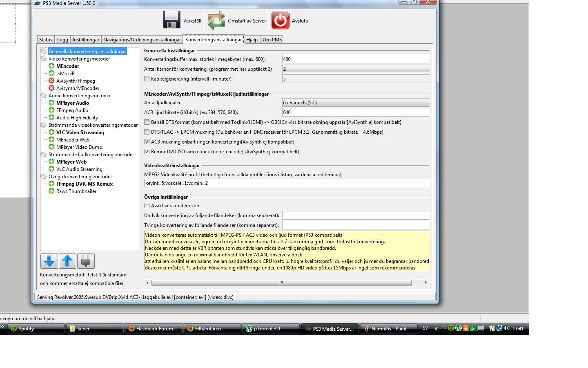The height and width of the screenshot is (368, 588).
Task: Click the Serving Revolver.2005 status bar text
Action: point(135,297)
